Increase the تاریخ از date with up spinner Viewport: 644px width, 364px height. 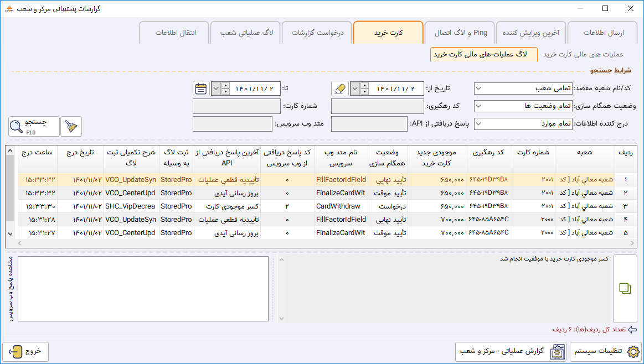coord(364,85)
